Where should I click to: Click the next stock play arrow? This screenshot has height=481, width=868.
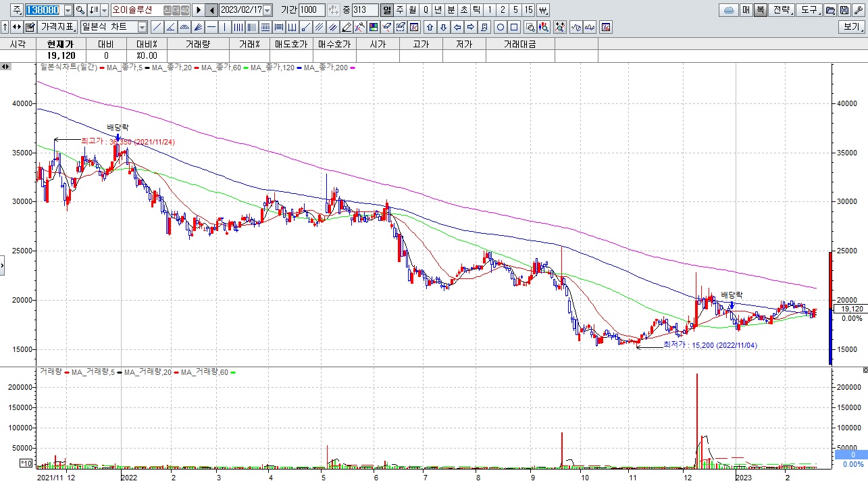pos(199,10)
